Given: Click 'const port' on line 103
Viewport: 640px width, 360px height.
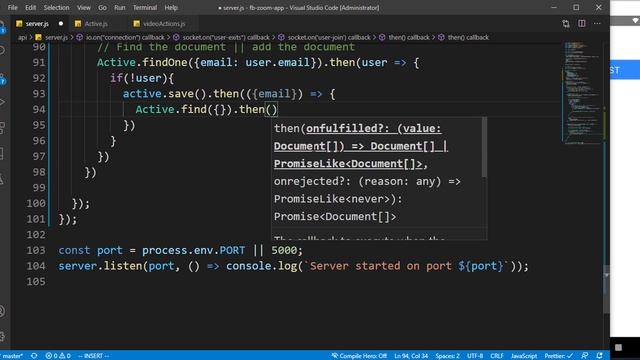Looking at the screenshot, I should click(x=90, y=250).
